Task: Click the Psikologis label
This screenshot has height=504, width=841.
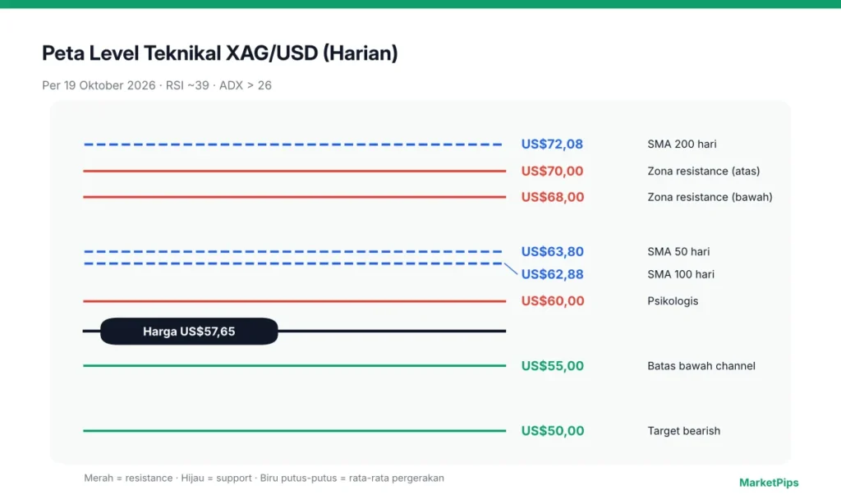Action: (x=673, y=301)
